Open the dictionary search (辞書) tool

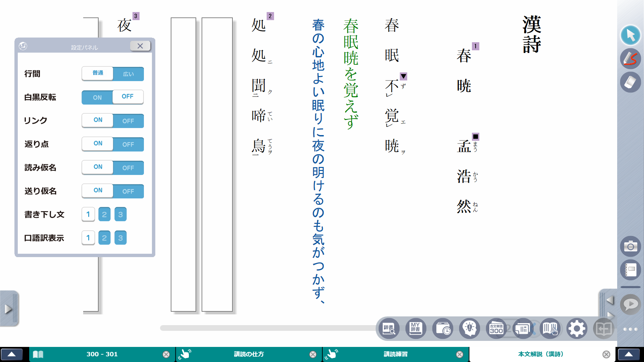click(x=389, y=329)
